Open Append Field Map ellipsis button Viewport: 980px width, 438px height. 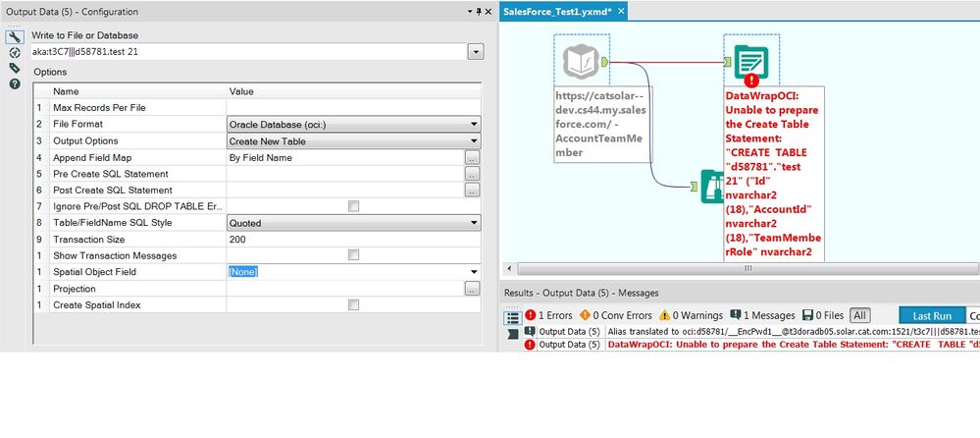473,158
